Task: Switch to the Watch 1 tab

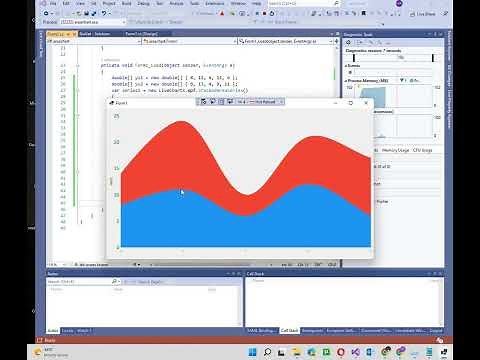Action: click(x=83, y=331)
